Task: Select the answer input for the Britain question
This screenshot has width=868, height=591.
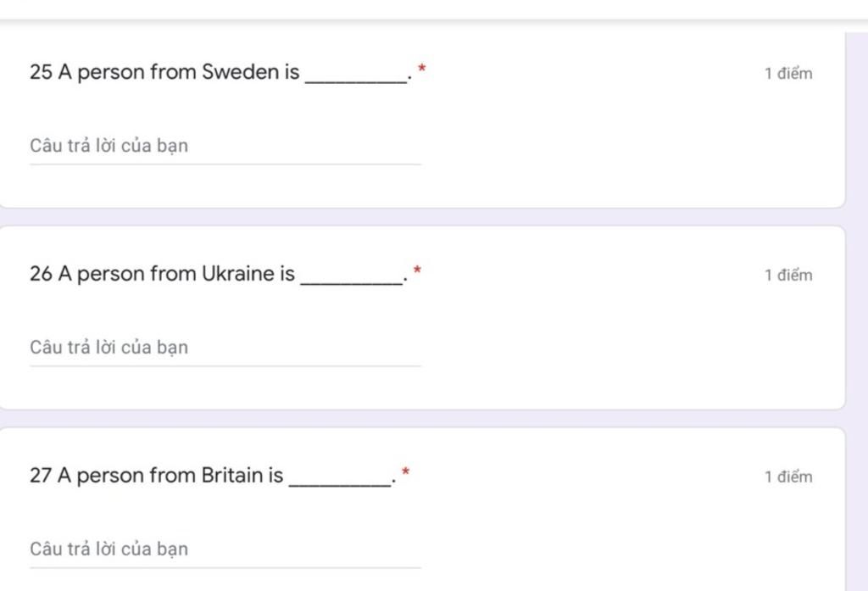Action: (225, 550)
